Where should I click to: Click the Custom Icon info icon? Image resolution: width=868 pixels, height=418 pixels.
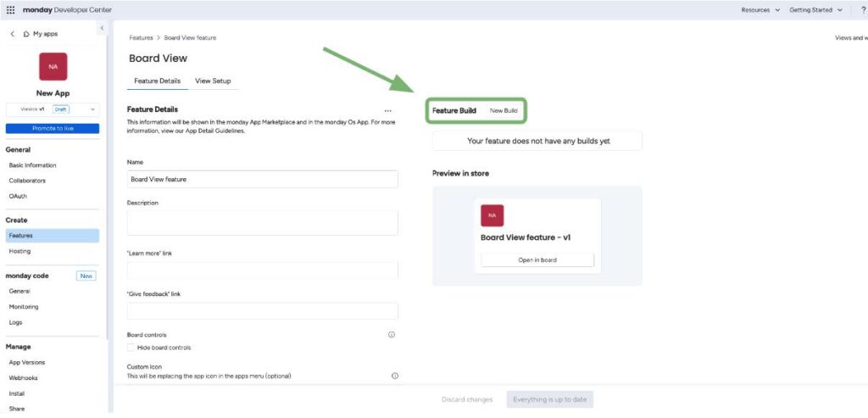tap(395, 376)
